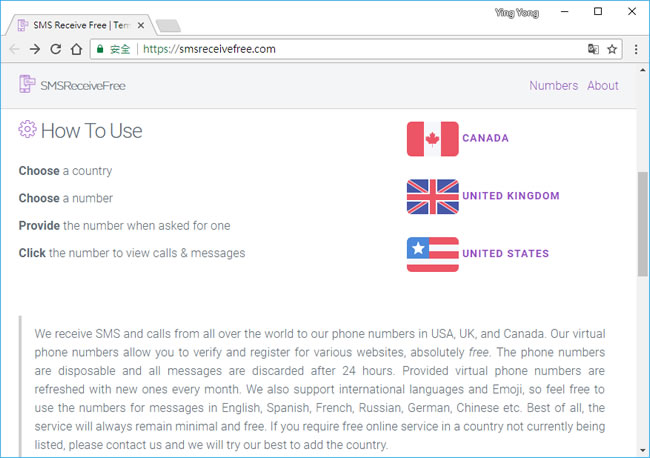Close the SMS Receive Free tab
The image size is (650, 458).
pyautogui.click(x=141, y=25)
